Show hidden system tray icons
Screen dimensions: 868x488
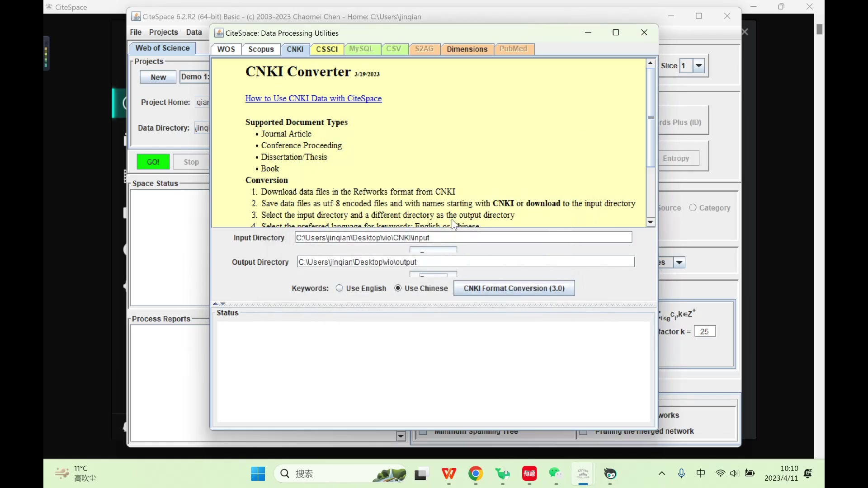point(662,474)
